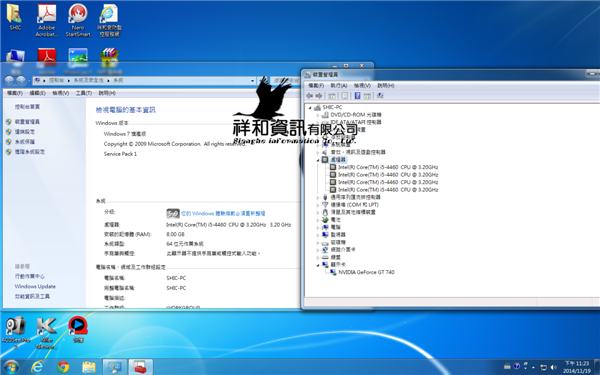The image size is (600, 375).
Task: Switch to Device Manager toolbox taskbar button
Action: (140, 367)
